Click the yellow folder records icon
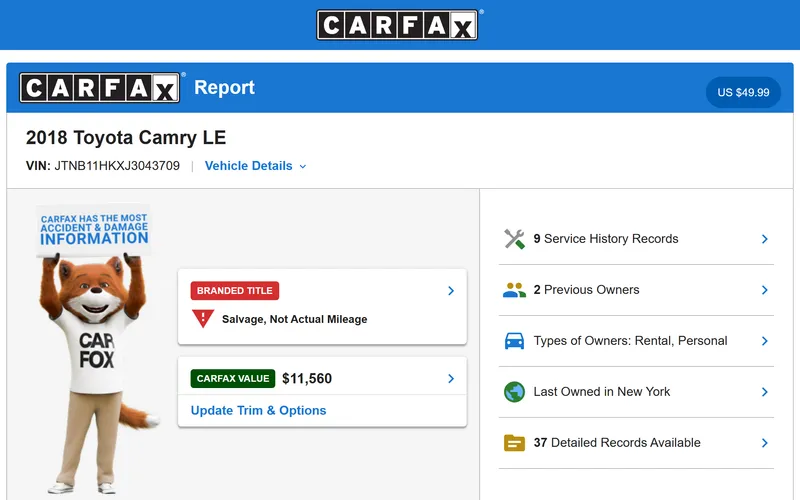The height and width of the screenshot is (500, 800). point(514,443)
